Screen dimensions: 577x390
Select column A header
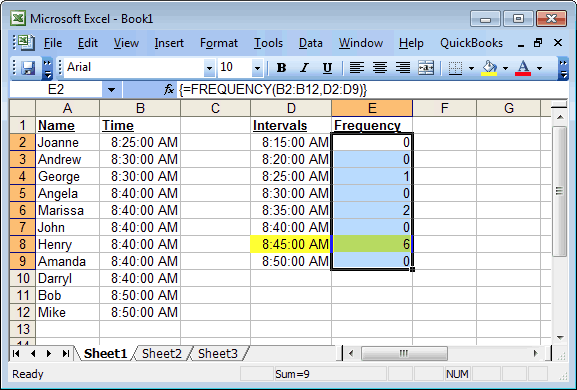click(x=67, y=108)
